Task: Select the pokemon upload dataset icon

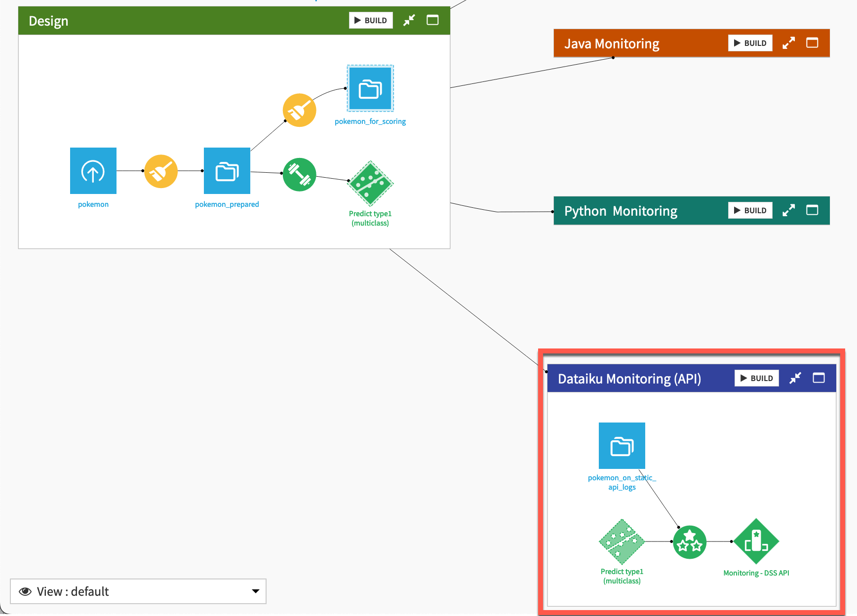Action: (x=93, y=171)
